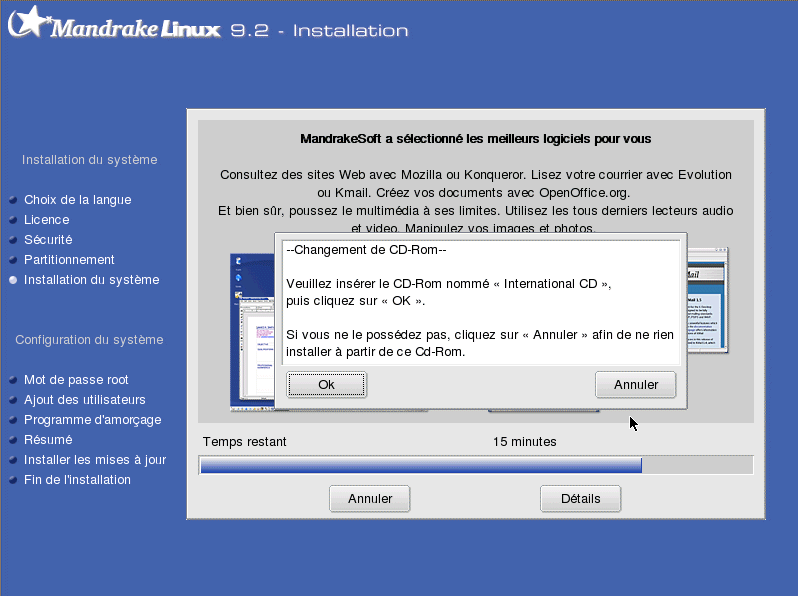This screenshot has height=596, width=798.
Task: Click the Annuler button below progress bar
Action: 369,498
